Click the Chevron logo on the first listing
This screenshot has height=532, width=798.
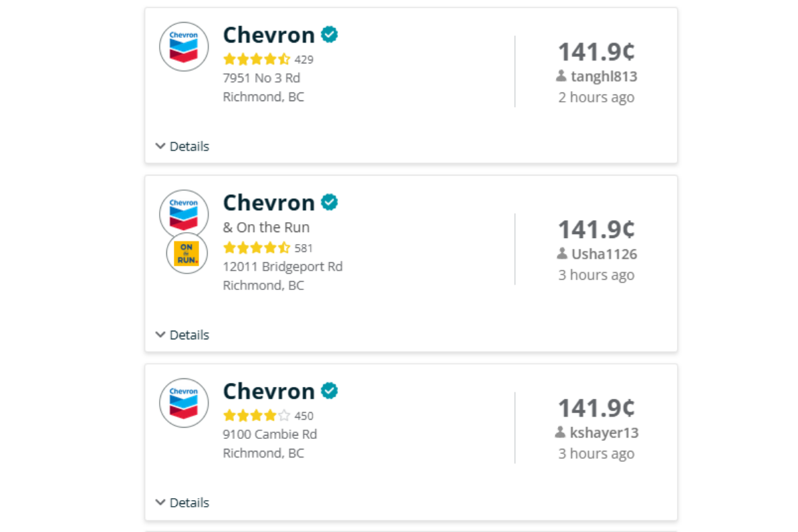pos(184,47)
